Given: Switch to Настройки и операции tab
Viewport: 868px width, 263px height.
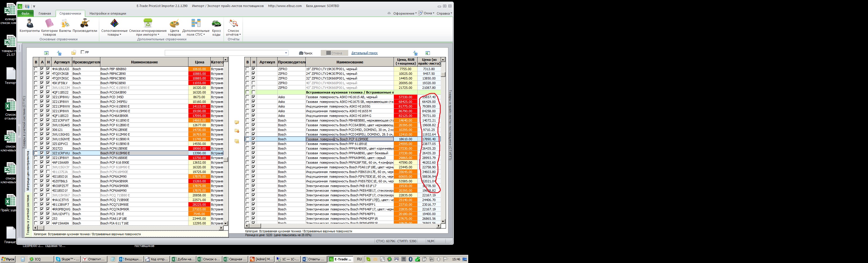Looking at the screenshot, I should (108, 13).
